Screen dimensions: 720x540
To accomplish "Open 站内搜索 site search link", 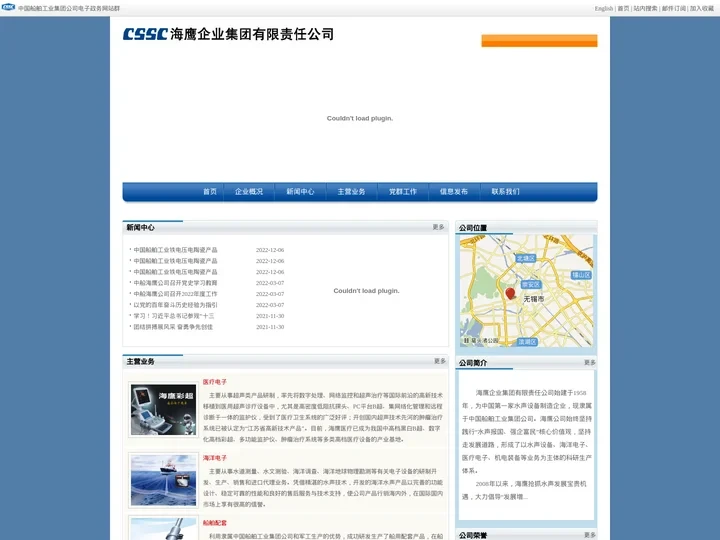I will (x=645, y=8).
